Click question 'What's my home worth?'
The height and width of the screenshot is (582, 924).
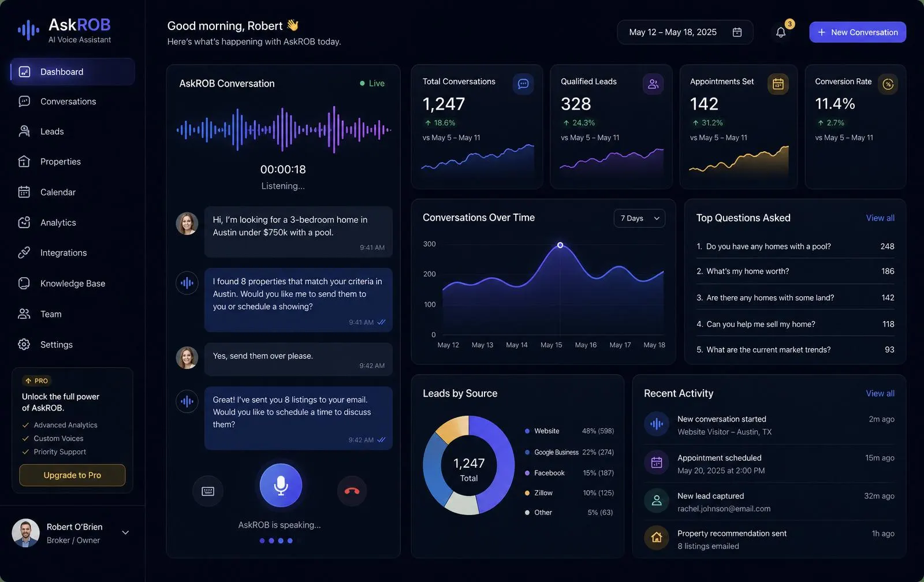747,271
